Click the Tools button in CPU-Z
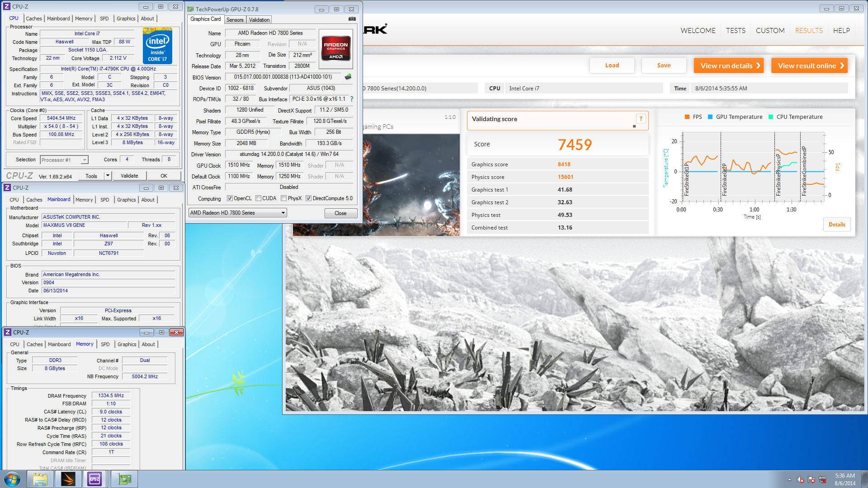Image resolution: width=868 pixels, height=488 pixels. coord(91,176)
